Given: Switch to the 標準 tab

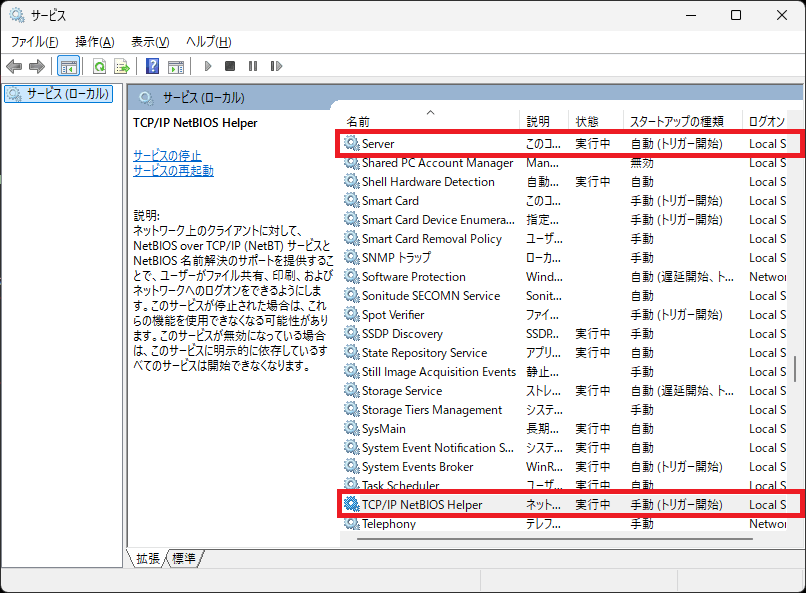Looking at the screenshot, I should click(184, 558).
